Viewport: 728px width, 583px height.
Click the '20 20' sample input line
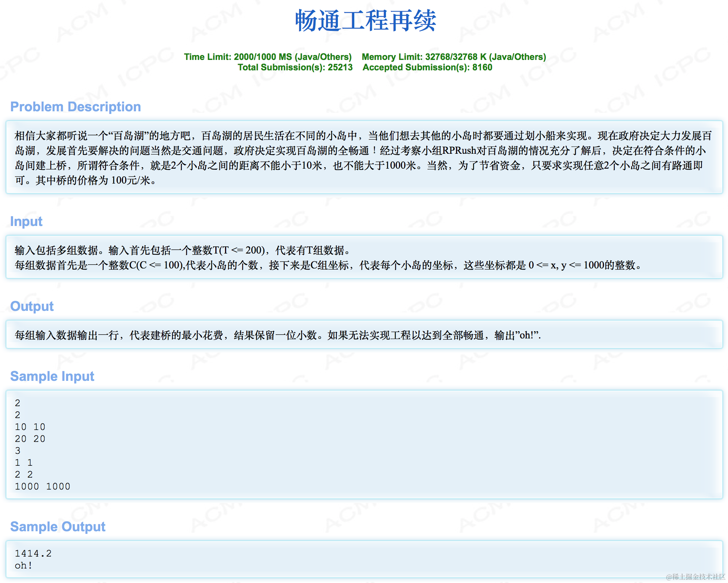(30, 439)
